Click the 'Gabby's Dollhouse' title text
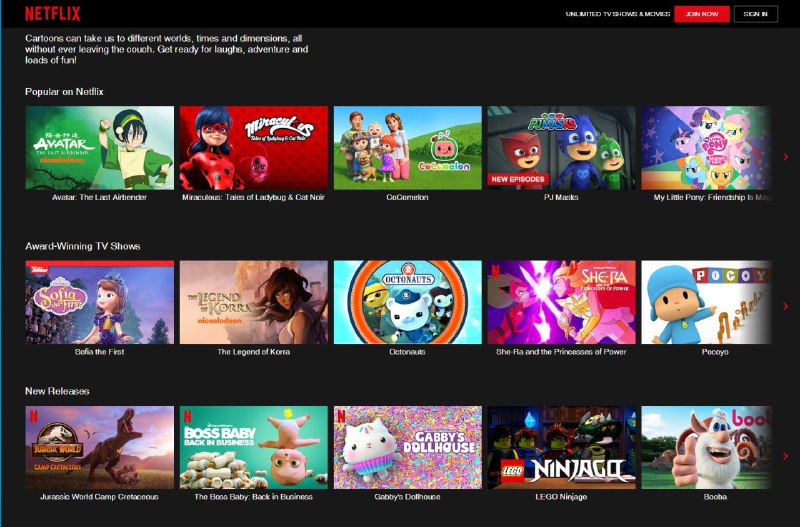The height and width of the screenshot is (527, 800). (x=407, y=496)
